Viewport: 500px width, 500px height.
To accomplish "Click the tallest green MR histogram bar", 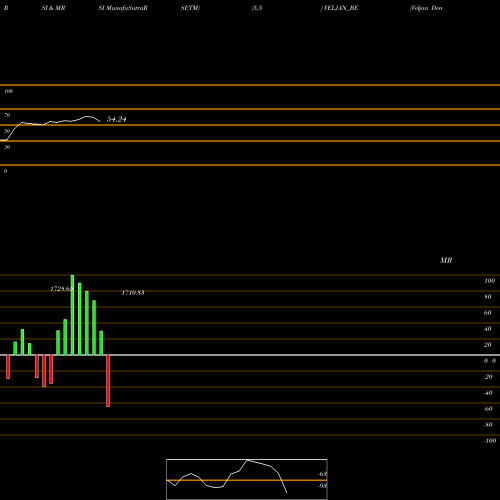I will click(x=72, y=315).
